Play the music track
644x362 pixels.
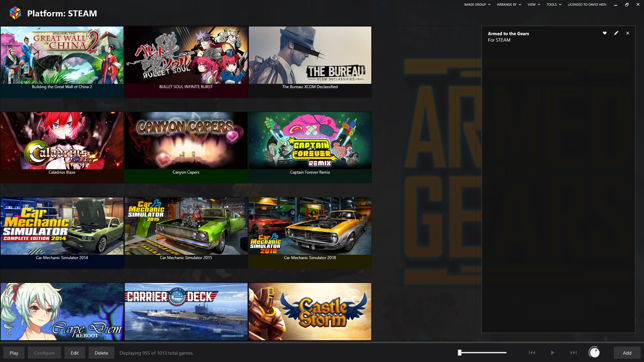tap(552, 353)
